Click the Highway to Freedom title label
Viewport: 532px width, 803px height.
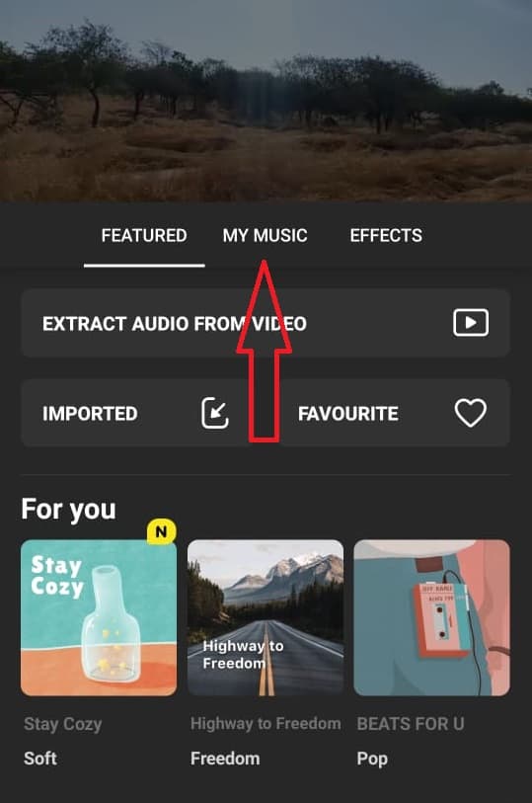pyautogui.click(x=266, y=723)
